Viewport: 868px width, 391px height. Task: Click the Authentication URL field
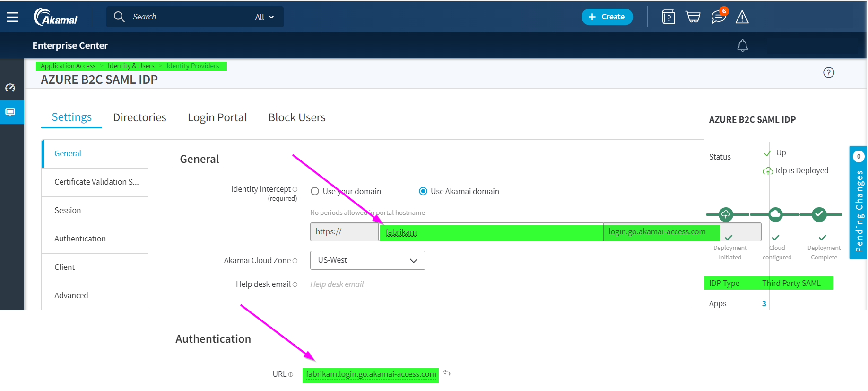(x=371, y=374)
